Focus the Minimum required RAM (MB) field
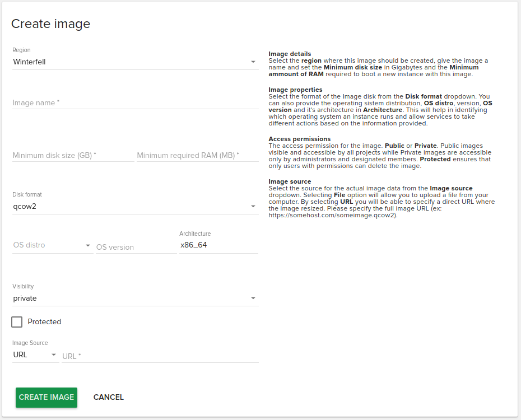521x420 pixels. coord(197,155)
